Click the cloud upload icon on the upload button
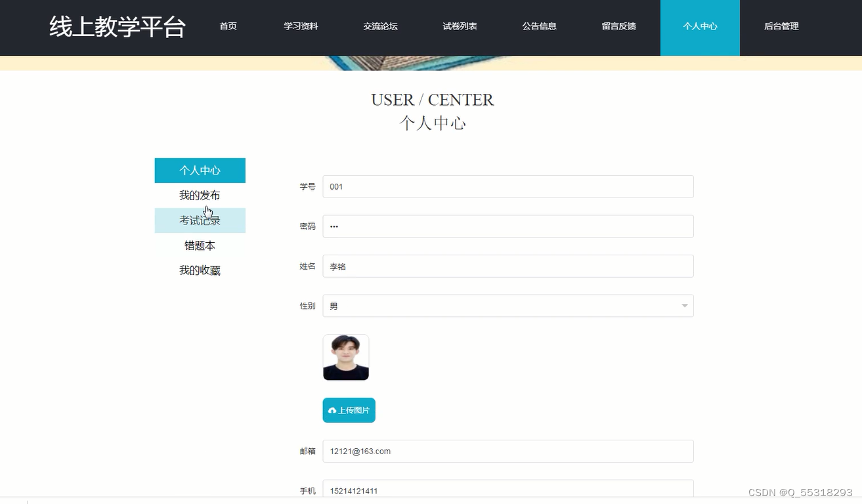Screen dimensions: 862x504 pos(333,409)
